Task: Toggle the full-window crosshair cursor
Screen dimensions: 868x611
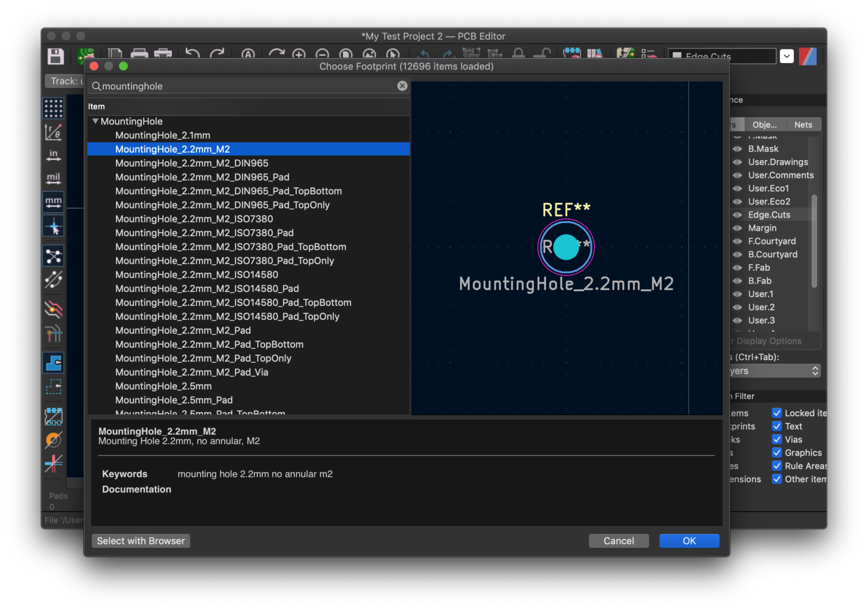Action: tap(53, 225)
